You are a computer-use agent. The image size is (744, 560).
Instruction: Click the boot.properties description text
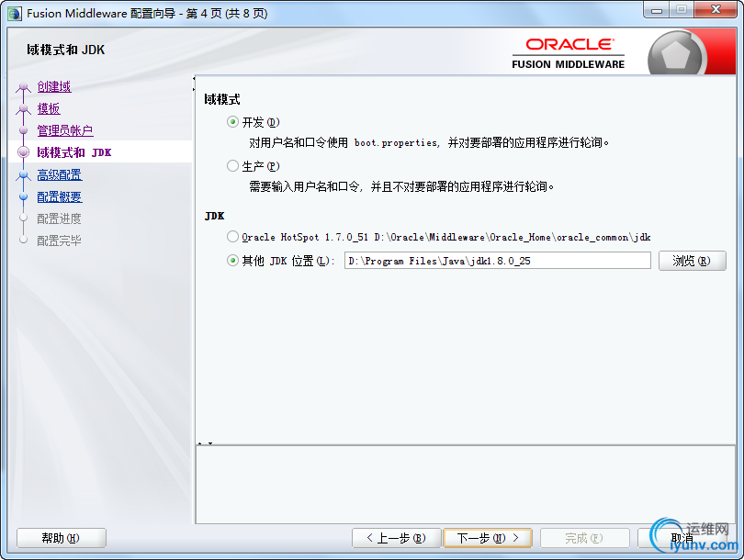429,142
